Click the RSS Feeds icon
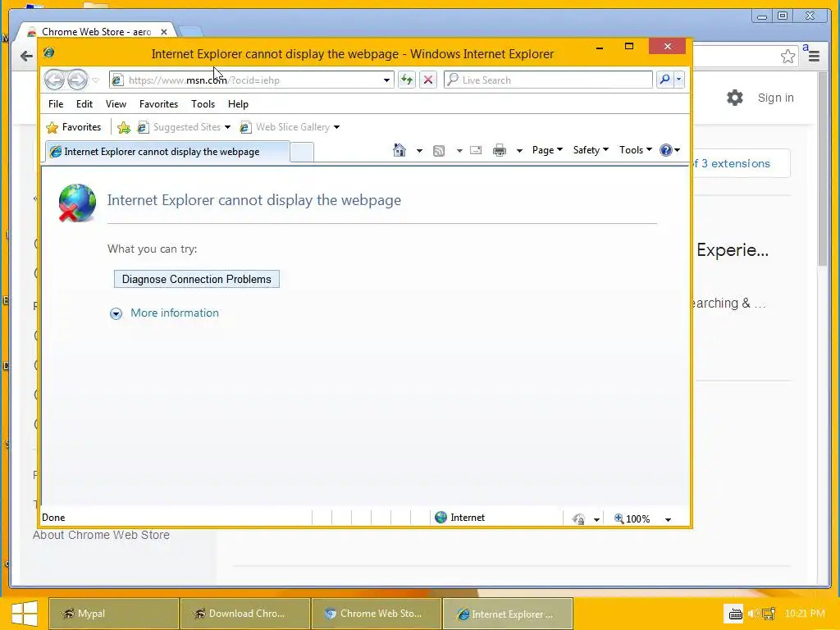The image size is (840, 630). 439,151
